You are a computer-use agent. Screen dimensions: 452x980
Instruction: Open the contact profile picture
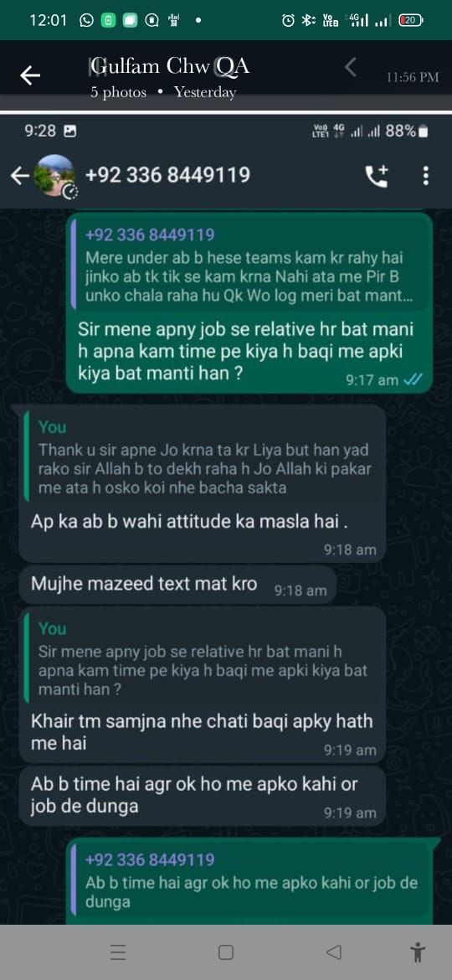click(x=54, y=176)
